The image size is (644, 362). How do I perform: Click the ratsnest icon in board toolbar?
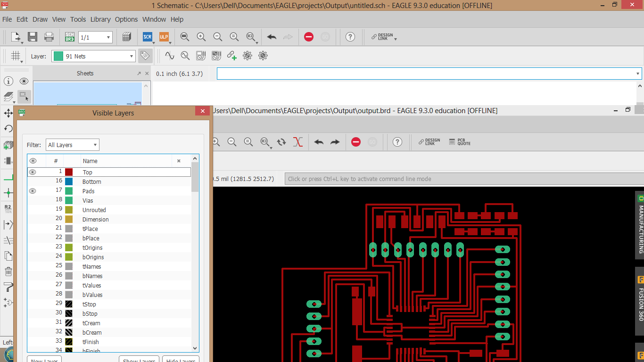281,142
